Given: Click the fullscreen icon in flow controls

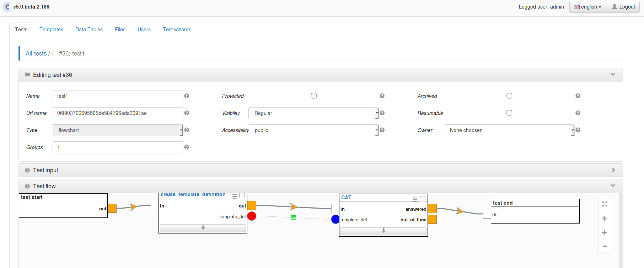Looking at the screenshot, I should coord(605,204).
